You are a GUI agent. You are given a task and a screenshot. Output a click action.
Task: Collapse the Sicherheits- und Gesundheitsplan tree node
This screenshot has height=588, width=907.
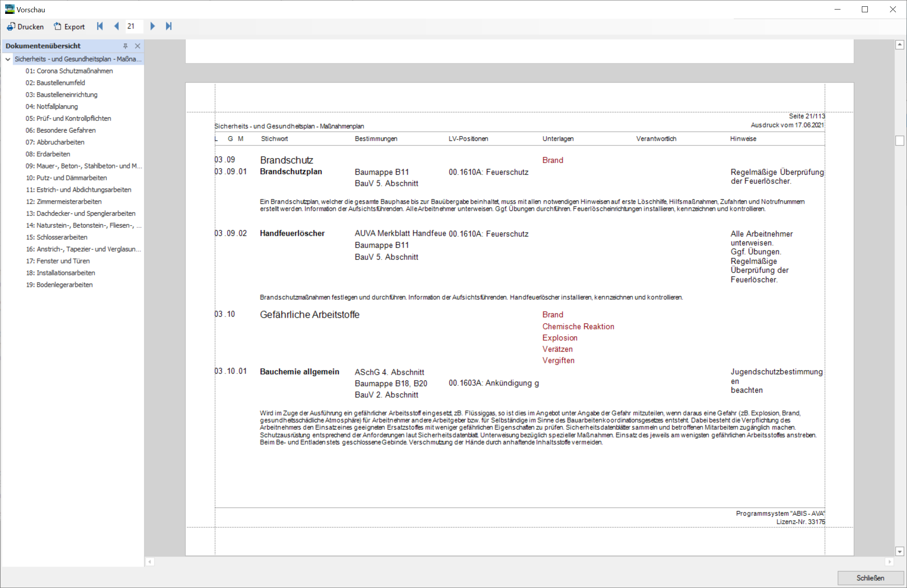click(x=8, y=59)
